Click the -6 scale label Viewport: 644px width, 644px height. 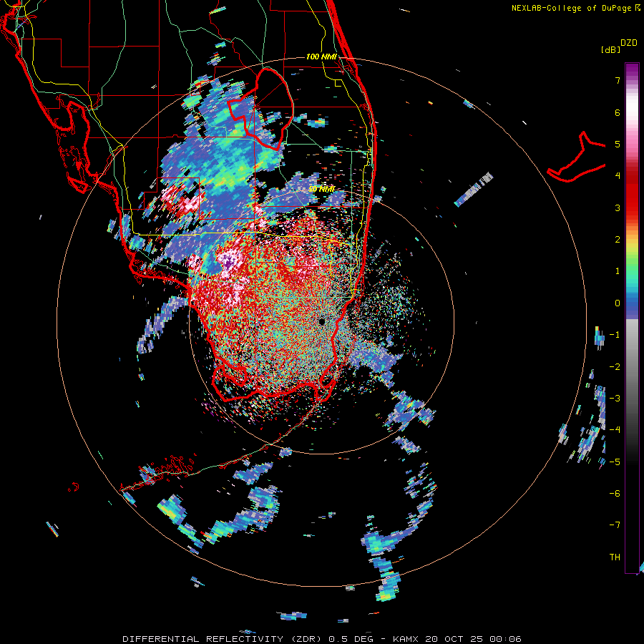pyautogui.click(x=615, y=494)
